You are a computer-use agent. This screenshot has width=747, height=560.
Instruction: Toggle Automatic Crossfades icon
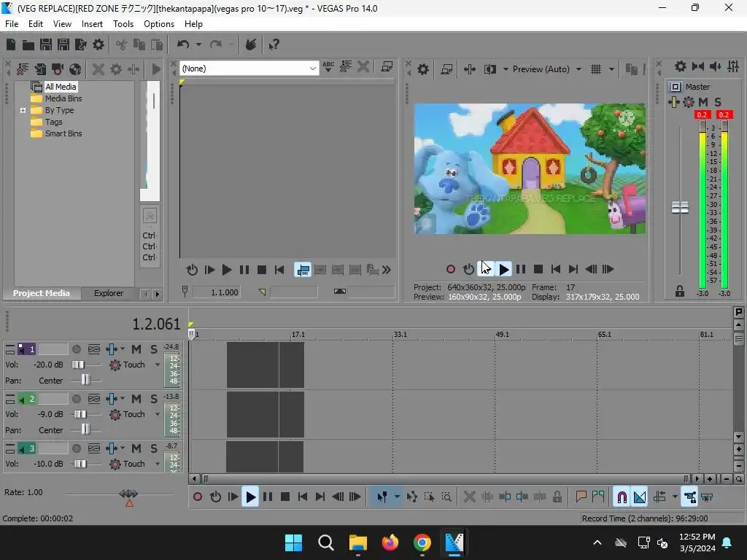tap(640, 497)
